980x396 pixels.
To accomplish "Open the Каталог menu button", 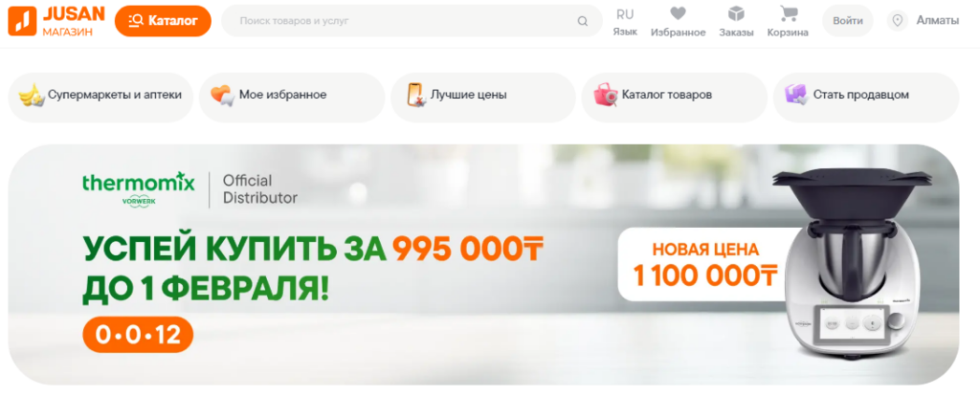I will (x=163, y=21).
